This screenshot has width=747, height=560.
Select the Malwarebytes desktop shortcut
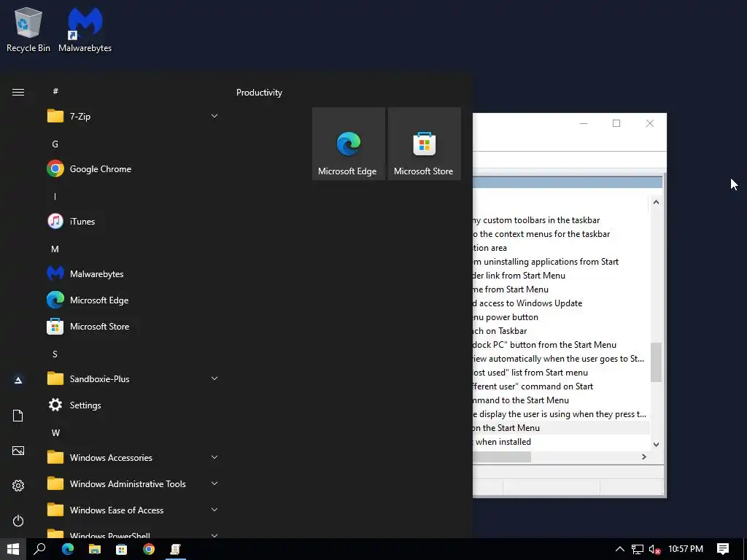tap(85, 29)
